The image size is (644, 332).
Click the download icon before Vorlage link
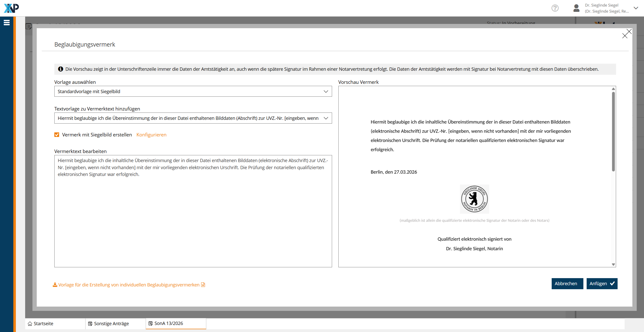pyautogui.click(x=55, y=285)
